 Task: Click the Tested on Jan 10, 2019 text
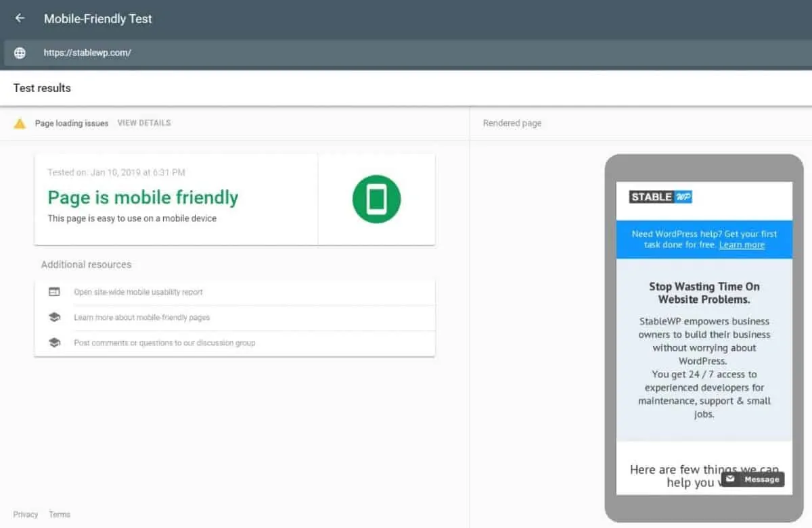coord(116,172)
